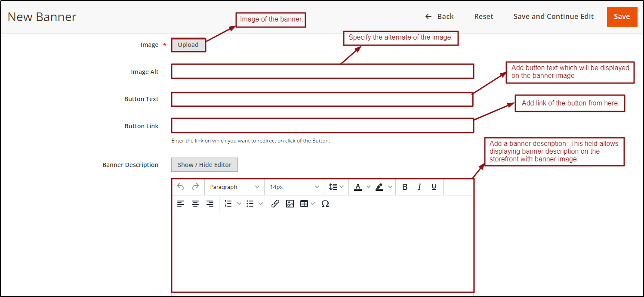The width and height of the screenshot is (644, 297).
Task: Click the Special Character omega icon
Action: tap(325, 203)
